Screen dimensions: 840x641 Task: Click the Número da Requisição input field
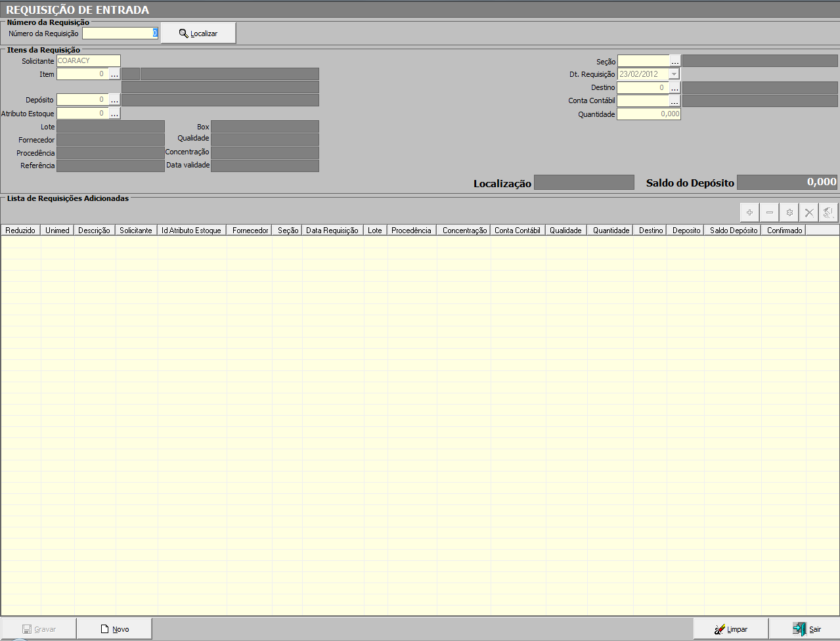[x=120, y=33]
